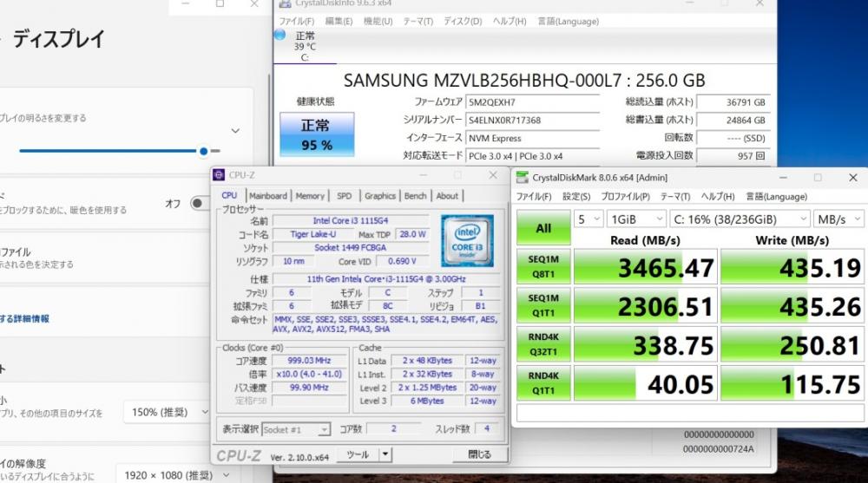
Task: Open 言語(Language) menu in CrystalDiskMark
Action: click(x=776, y=197)
